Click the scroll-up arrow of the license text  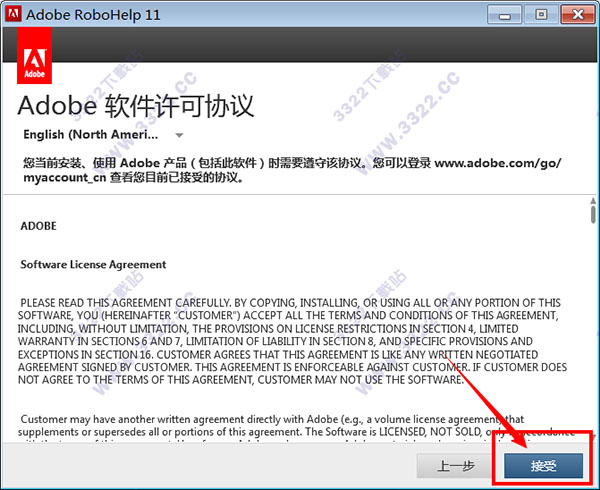(593, 201)
